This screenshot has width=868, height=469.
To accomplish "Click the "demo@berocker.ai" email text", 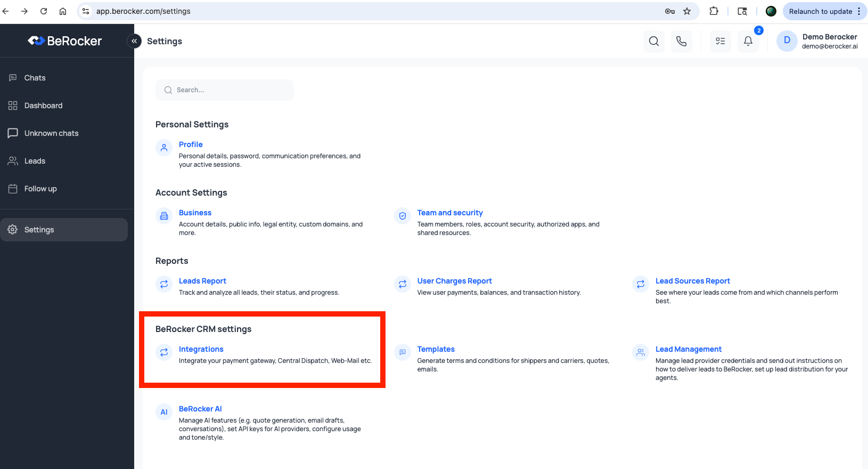I will [x=830, y=46].
